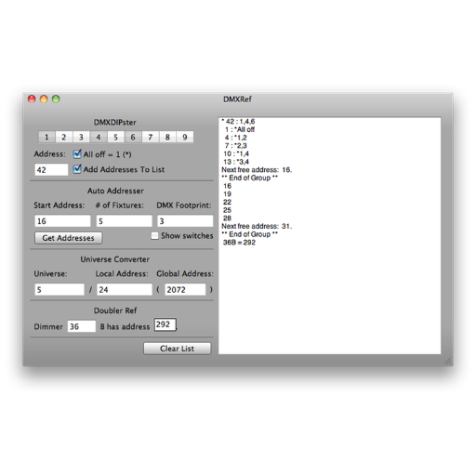Uncheck Add Addresses To List checkbox
The width and height of the screenshot is (476, 476).
pos(77,169)
